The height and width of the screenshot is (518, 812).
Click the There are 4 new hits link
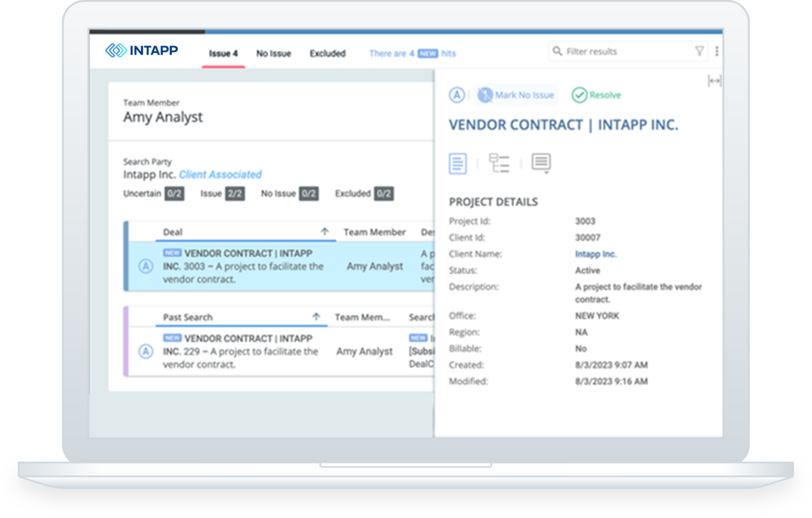pyautogui.click(x=412, y=53)
